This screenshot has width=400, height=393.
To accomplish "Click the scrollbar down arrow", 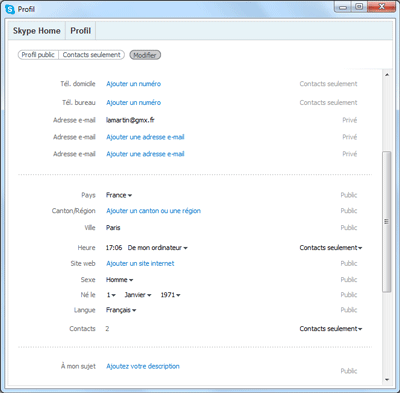I will [x=387, y=379].
